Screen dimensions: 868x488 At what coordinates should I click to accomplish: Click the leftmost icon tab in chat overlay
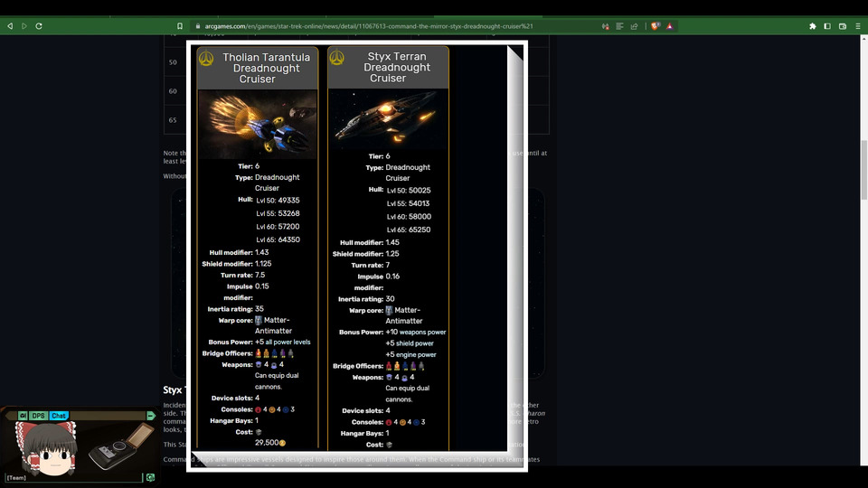tap(23, 416)
